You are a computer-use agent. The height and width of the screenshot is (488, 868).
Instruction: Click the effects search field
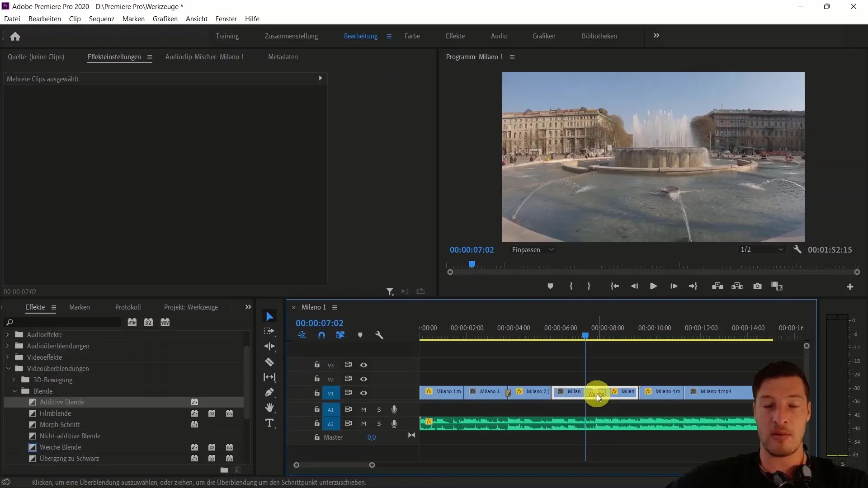tap(62, 322)
